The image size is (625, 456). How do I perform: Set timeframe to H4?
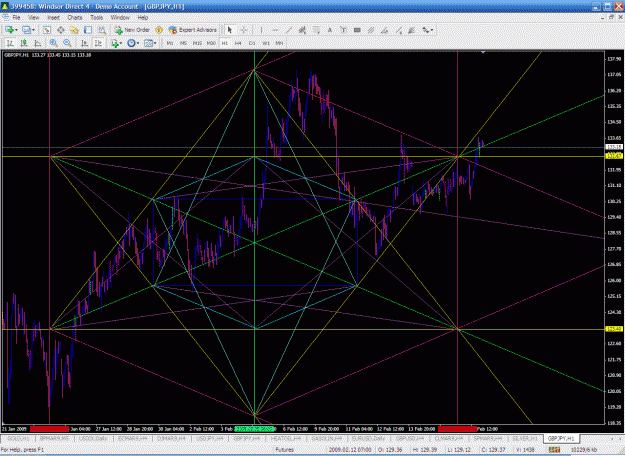[238, 43]
